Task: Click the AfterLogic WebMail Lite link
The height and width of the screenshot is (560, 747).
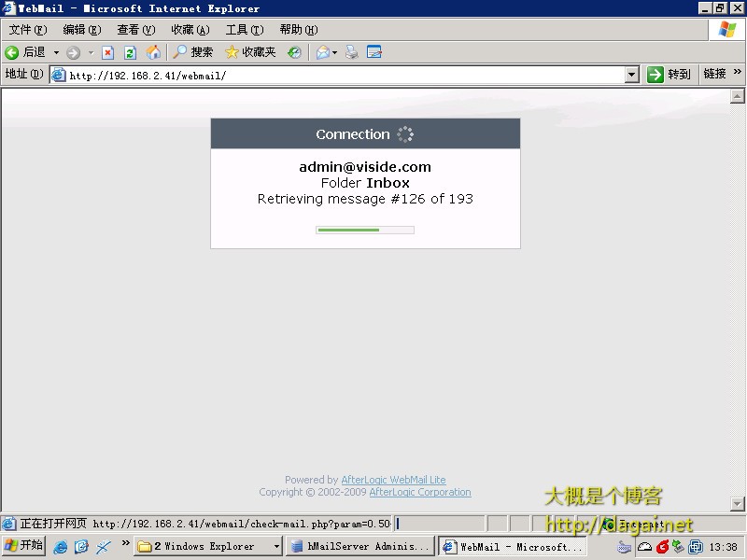Action: [393, 480]
